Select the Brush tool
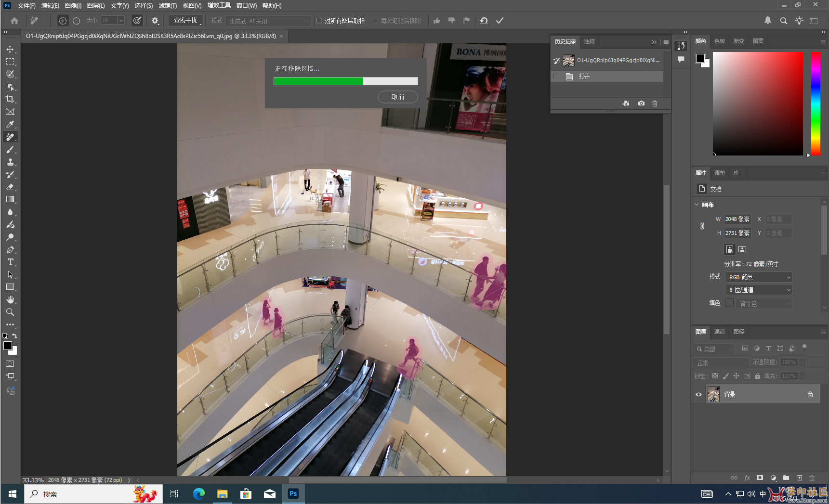This screenshot has width=829, height=504. pos(10,149)
